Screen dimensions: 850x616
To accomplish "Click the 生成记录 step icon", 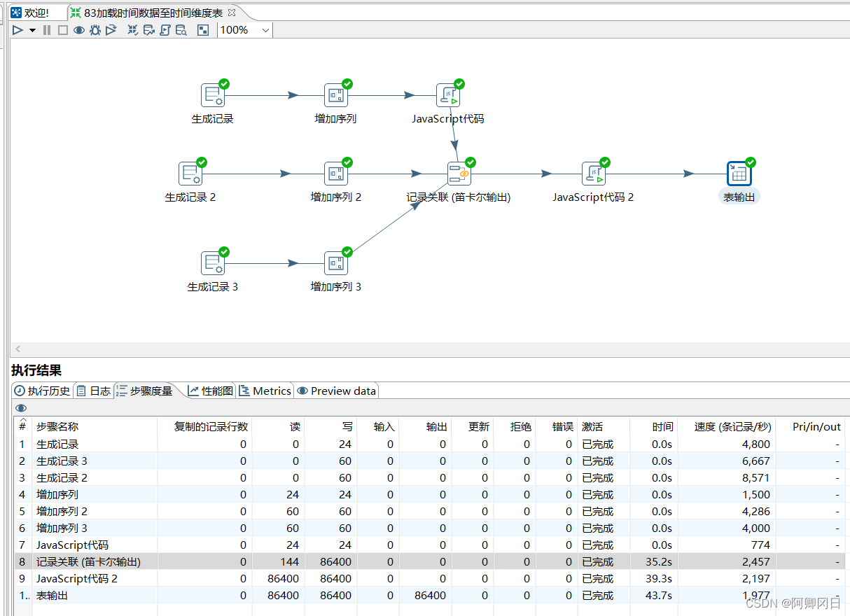I will click(212, 95).
